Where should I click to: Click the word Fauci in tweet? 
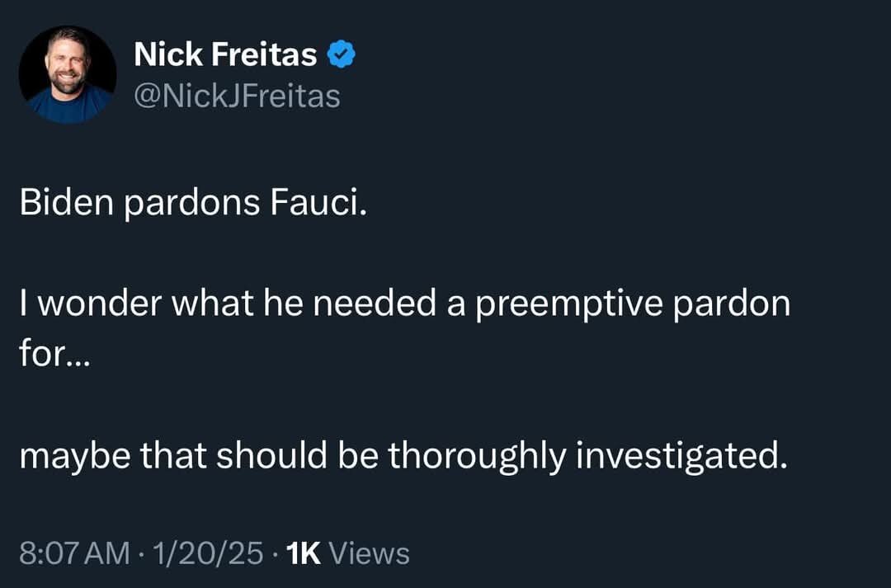pos(316,204)
